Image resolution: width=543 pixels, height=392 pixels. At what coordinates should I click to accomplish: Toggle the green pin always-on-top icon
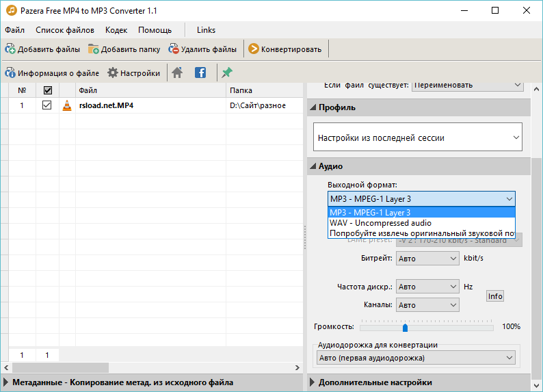point(227,73)
